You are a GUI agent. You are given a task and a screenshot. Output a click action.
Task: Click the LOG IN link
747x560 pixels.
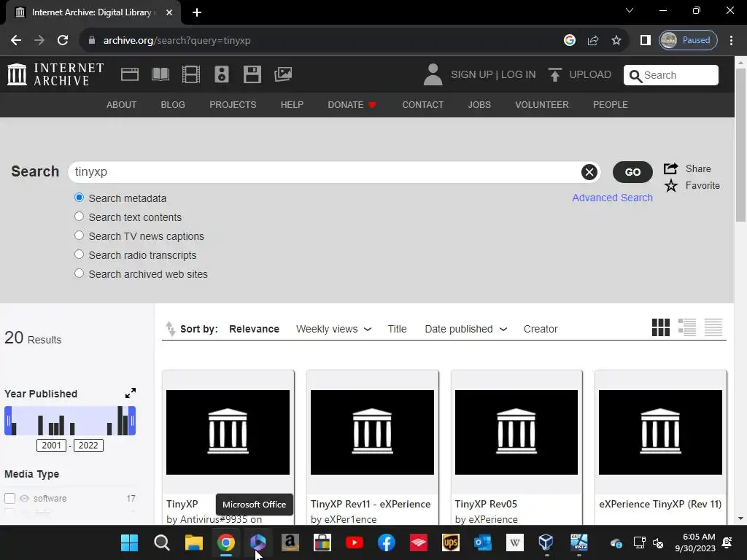coord(519,75)
